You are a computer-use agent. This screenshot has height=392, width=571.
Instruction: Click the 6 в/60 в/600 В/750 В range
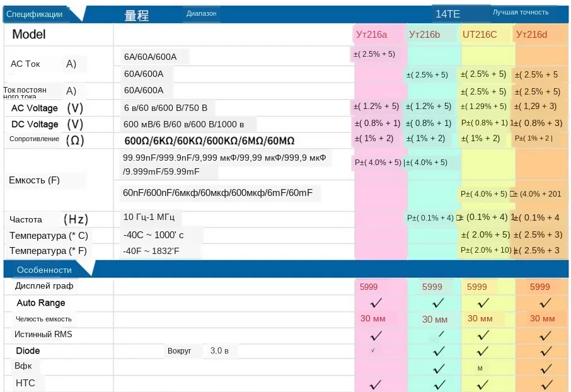(x=165, y=108)
